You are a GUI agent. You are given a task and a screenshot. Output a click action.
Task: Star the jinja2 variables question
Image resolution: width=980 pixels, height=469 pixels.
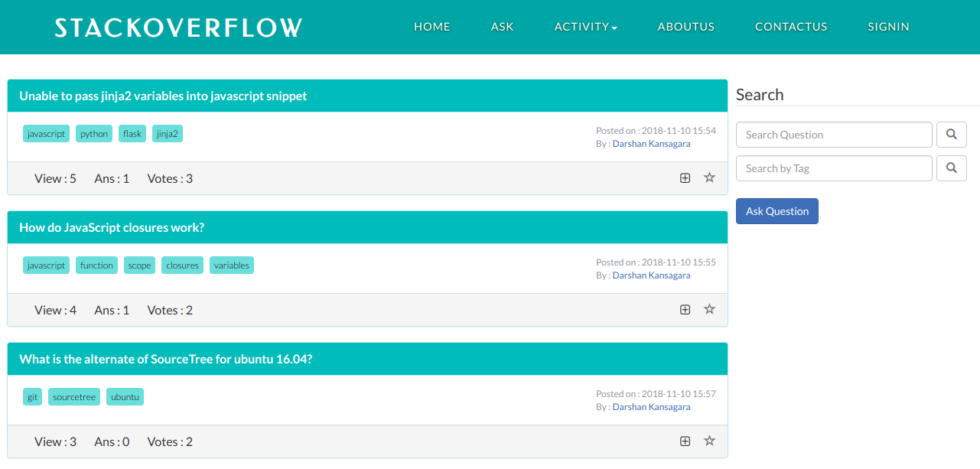tap(709, 178)
